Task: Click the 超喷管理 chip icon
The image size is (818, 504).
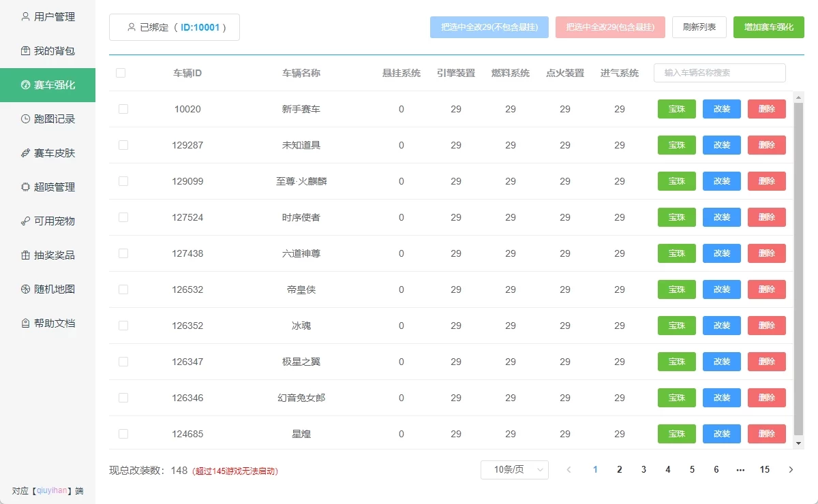Action: (25, 187)
